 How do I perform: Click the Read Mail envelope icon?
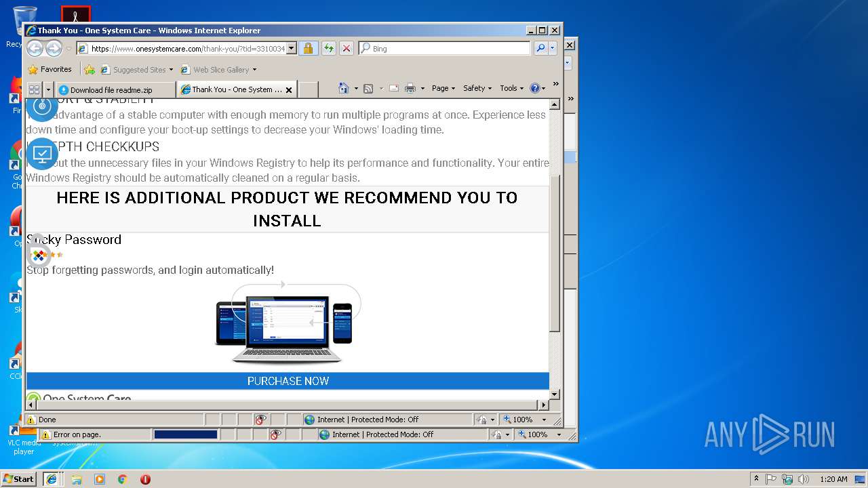pos(393,88)
